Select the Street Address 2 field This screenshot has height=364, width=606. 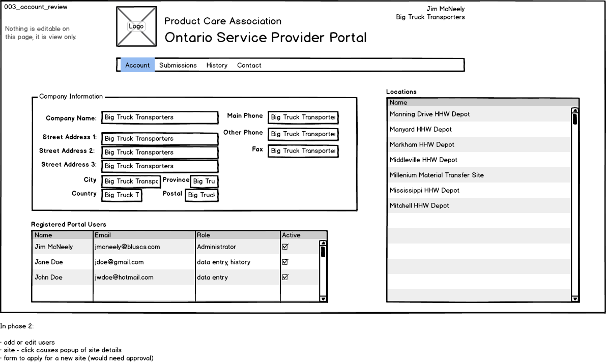(160, 153)
